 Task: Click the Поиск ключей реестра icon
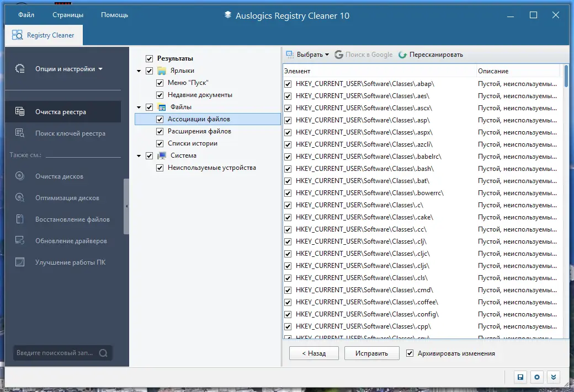coord(20,133)
